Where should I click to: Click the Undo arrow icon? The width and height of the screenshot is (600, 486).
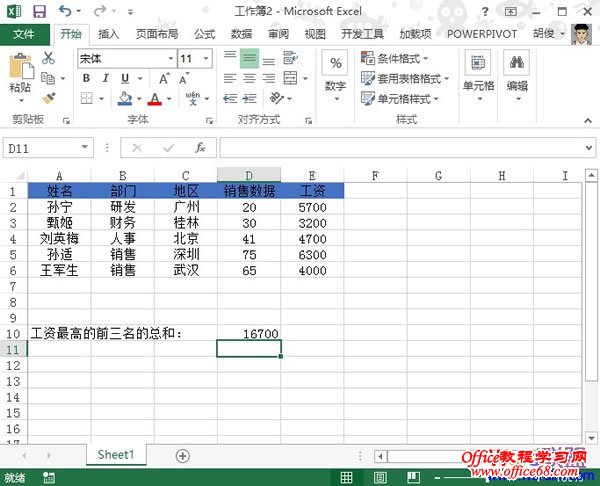pyautogui.click(x=66, y=11)
